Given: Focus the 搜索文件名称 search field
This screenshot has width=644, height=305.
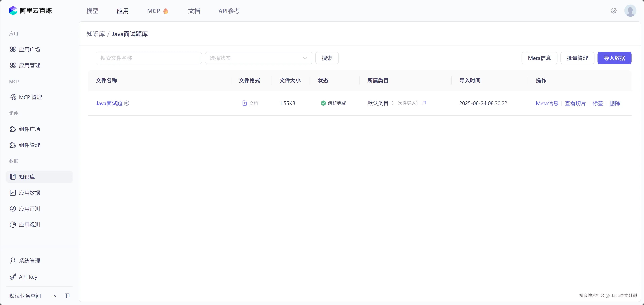Looking at the screenshot, I should pos(149,58).
